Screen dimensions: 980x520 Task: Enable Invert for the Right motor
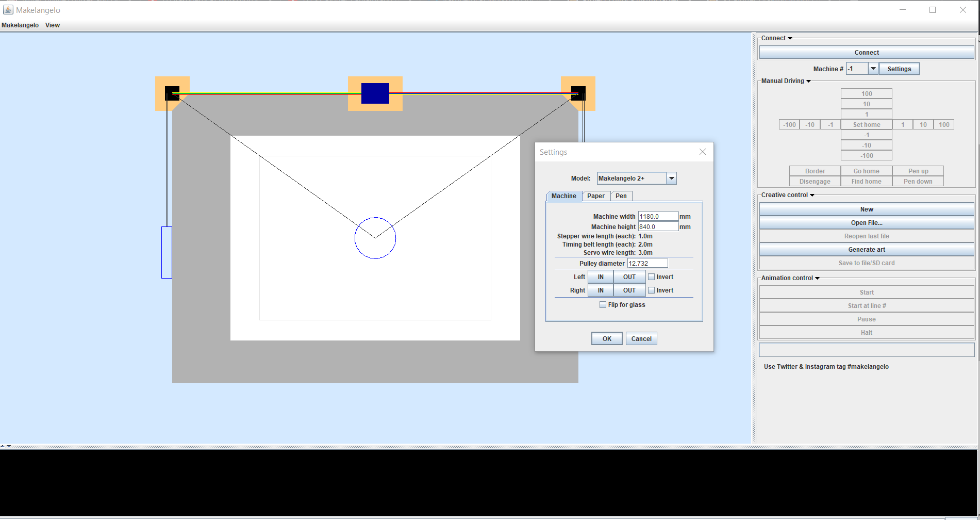pos(651,290)
